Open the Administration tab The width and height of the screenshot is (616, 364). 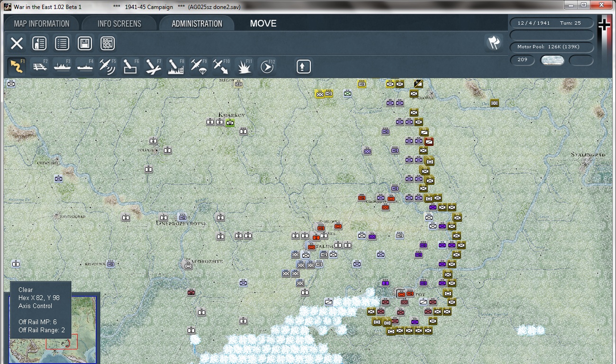click(197, 24)
